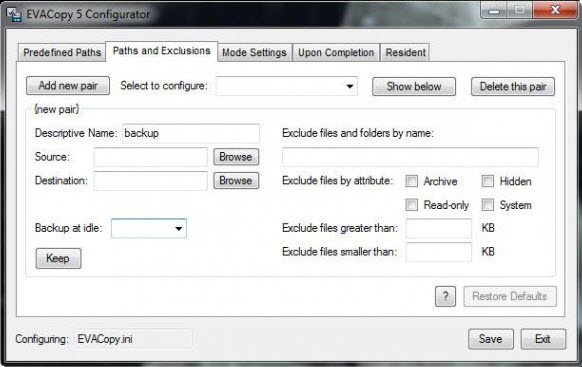Image resolution: width=582 pixels, height=367 pixels.
Task: Click Delete this pair button
Action: [513, 86]
